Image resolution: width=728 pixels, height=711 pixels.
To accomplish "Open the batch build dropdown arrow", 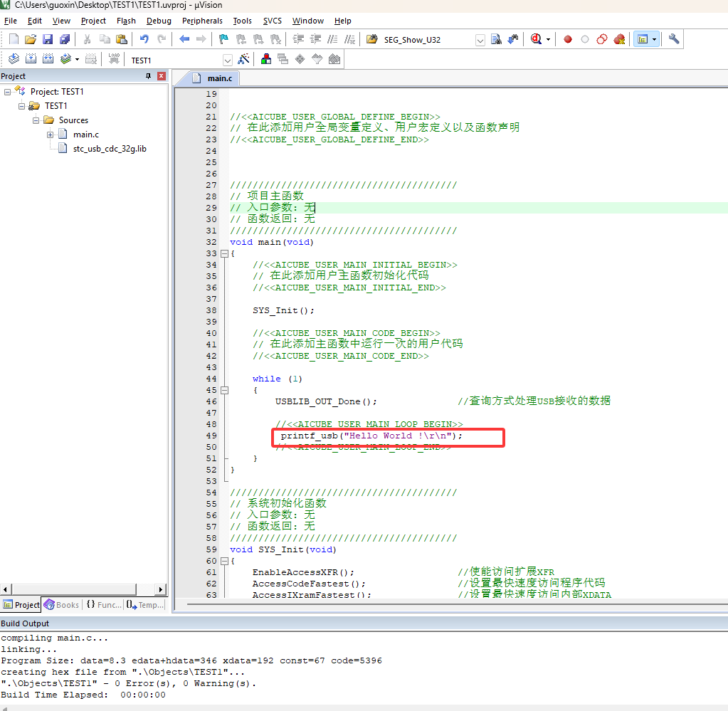I will pos(77,60).
